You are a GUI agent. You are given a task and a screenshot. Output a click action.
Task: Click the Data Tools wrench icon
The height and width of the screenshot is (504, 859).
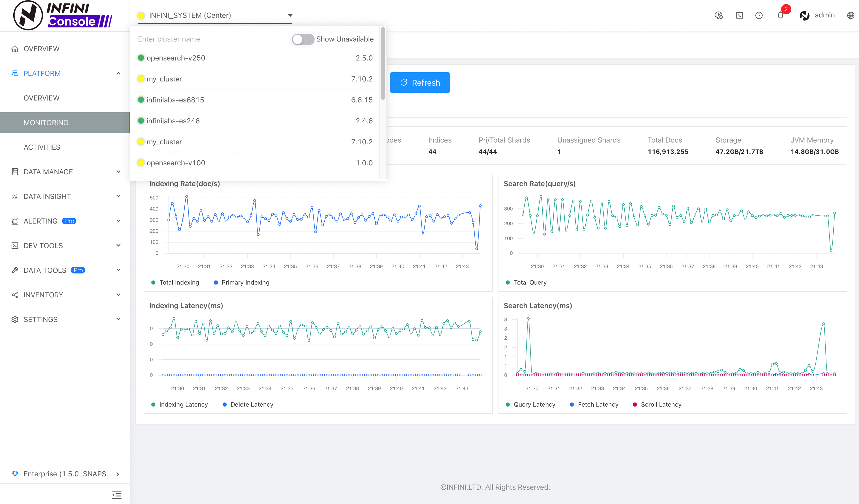[15, 270]
